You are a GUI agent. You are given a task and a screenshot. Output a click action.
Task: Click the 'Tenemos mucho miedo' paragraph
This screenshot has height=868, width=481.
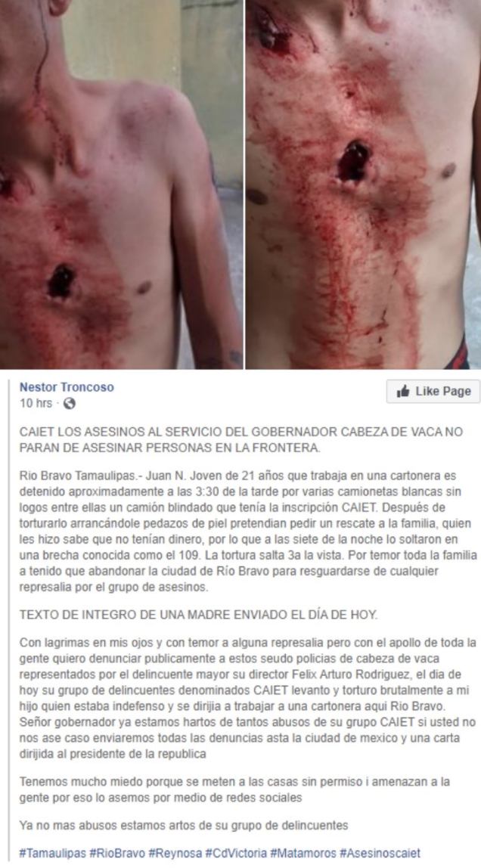(x=234, y=789)
